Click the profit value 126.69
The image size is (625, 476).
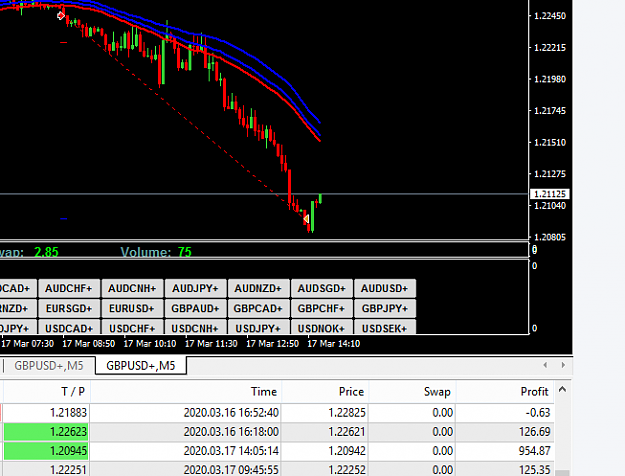[x=535, y=432]
